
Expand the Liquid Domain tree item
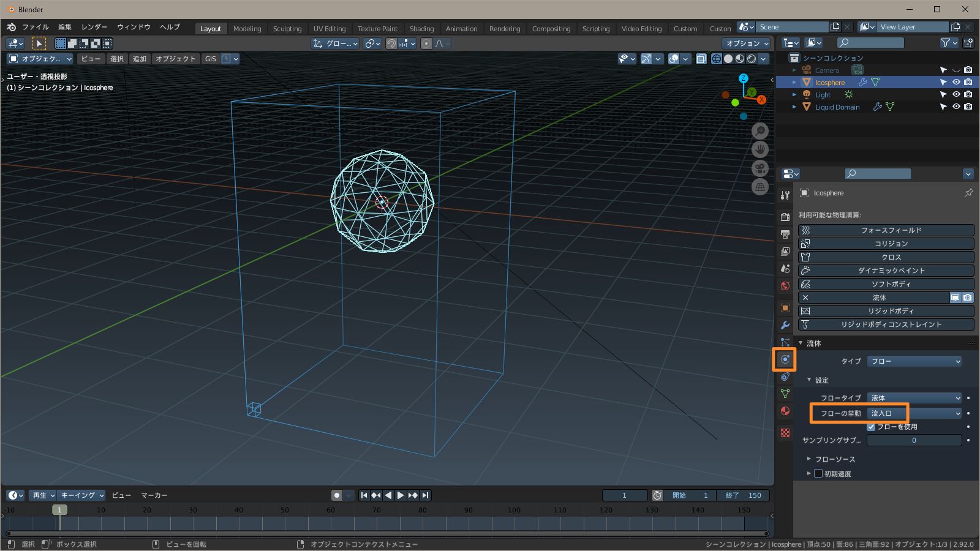794,107
